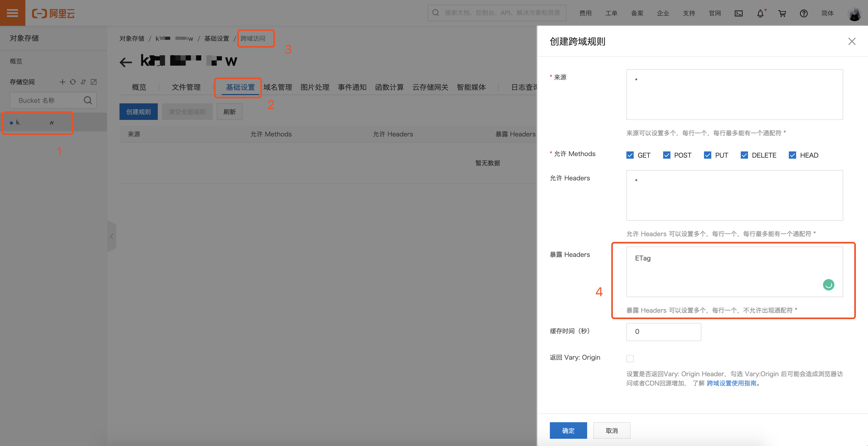Click the sort icon in 存储空间 header

point(83,82)
